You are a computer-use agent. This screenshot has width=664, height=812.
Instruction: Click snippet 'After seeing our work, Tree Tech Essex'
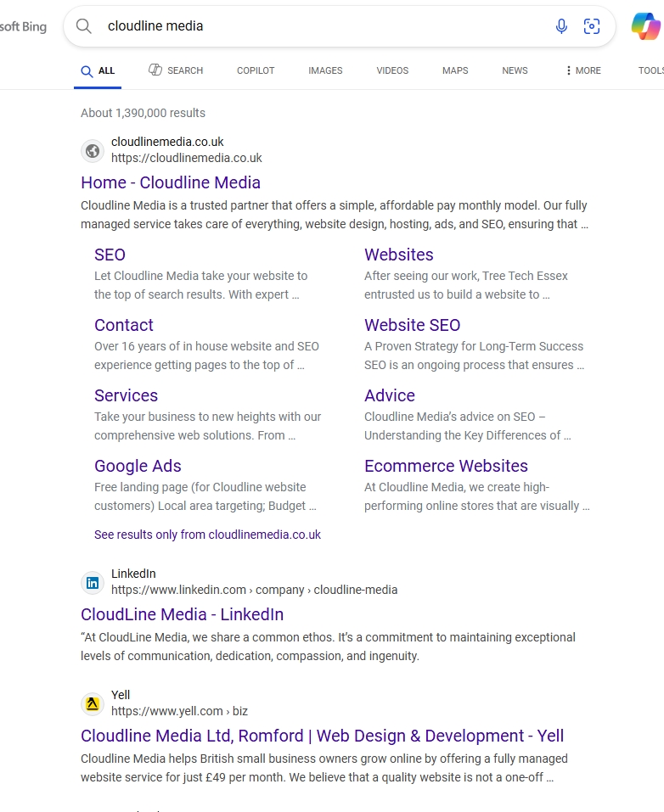click(466, 285)
